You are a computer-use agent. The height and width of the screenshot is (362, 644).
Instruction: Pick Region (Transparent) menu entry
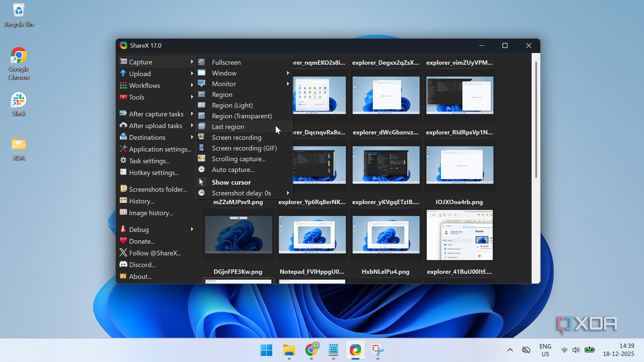click(244, 116)
